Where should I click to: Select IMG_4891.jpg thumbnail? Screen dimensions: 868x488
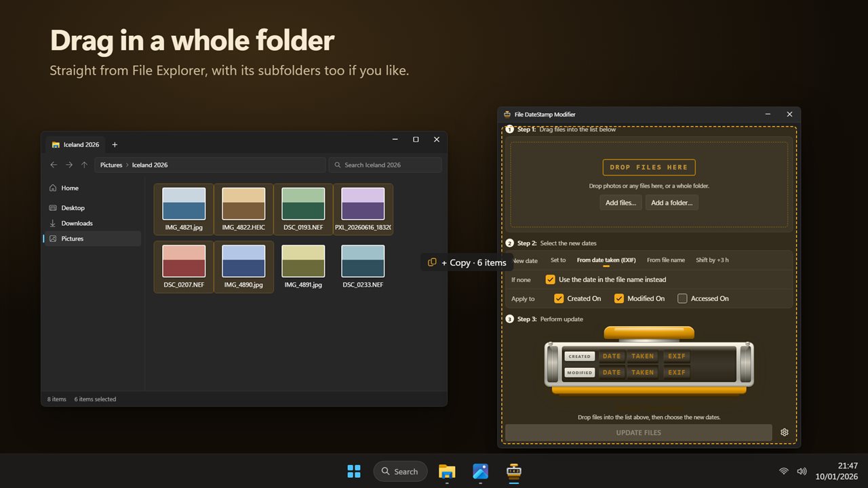303,261
